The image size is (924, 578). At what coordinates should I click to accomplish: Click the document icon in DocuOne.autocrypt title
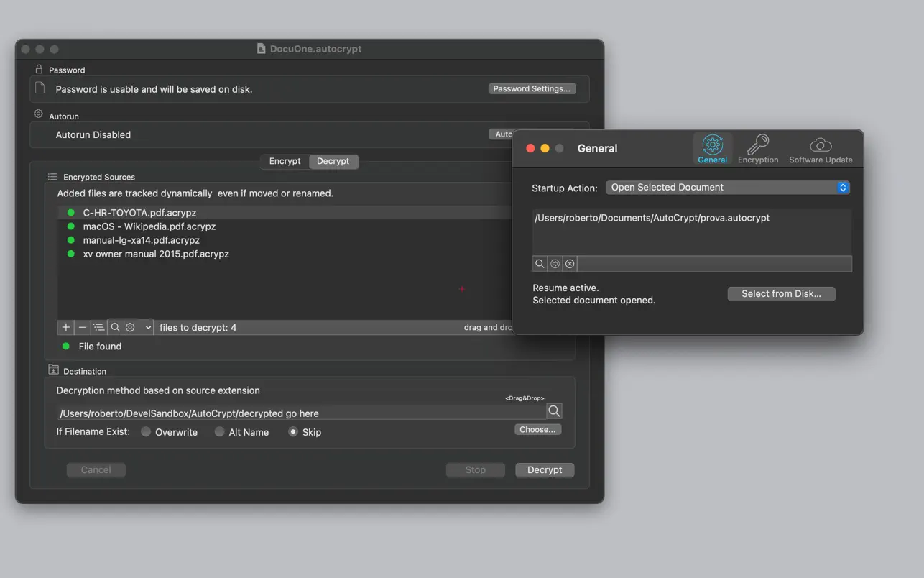click(x=262, y=49)
